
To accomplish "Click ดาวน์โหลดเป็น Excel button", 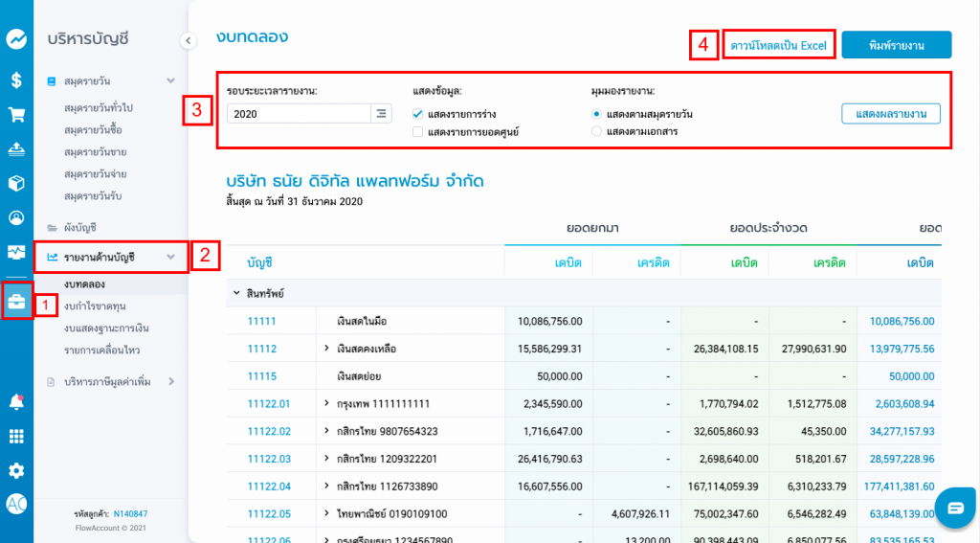I will 778,45.
